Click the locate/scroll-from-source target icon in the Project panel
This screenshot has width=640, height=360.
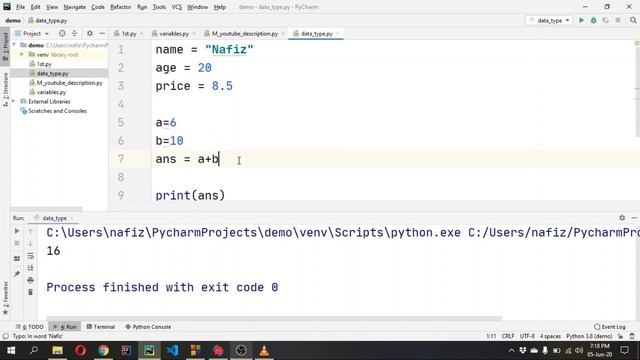point(62,33)
